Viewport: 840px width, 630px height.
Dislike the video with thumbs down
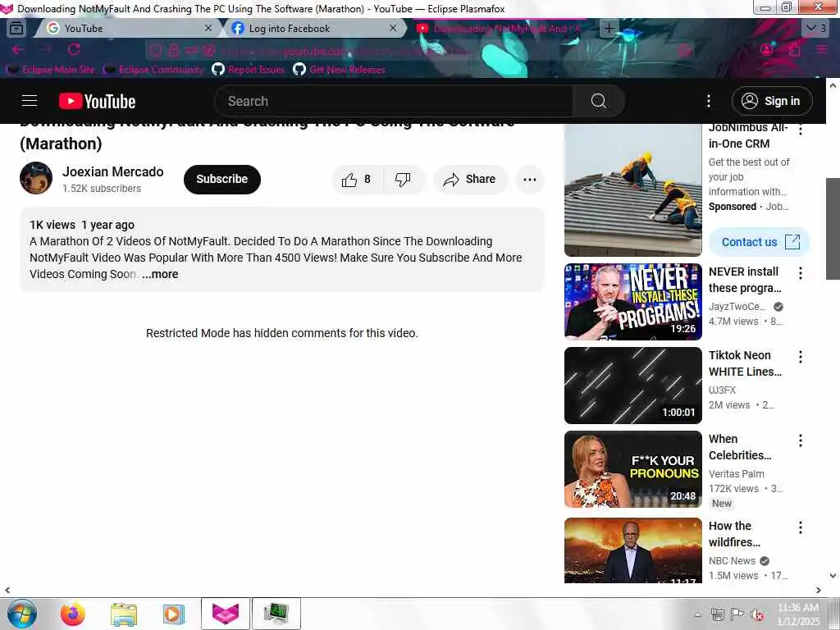coord(403,180)
